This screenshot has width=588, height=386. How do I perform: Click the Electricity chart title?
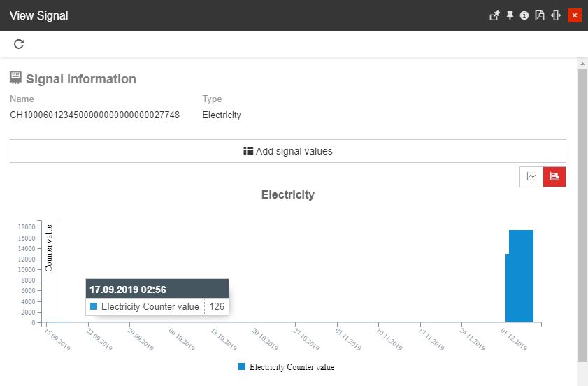(287, 195)
